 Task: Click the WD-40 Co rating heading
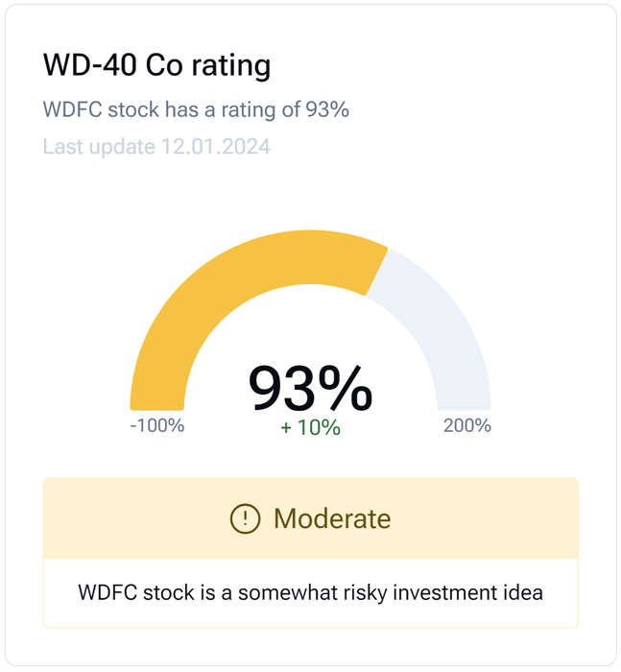pyautogui.click(x=156, y=65)
